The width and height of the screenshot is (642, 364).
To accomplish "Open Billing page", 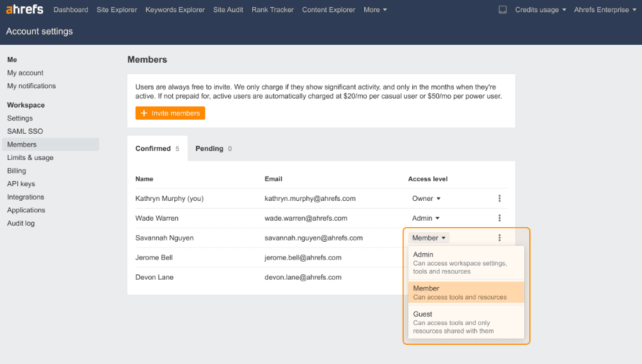I will coord(17,171).
